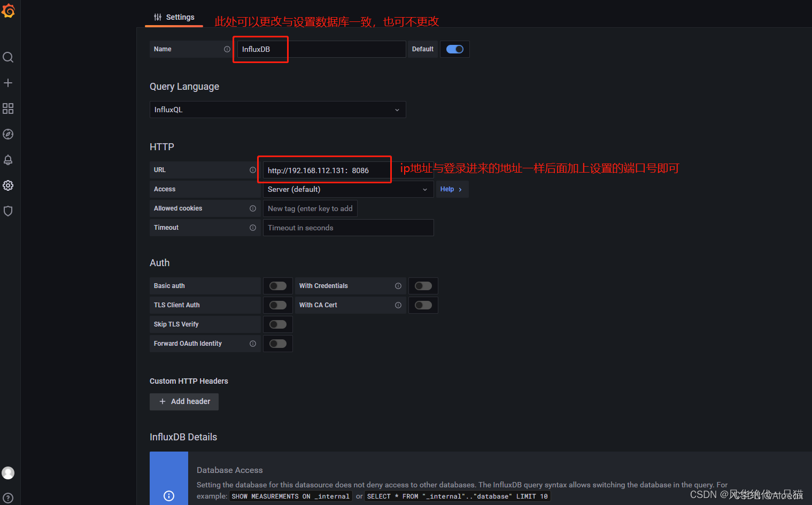The width and height of the screenshot is (812, 505).
Task: Open the Query Language InfluxQL dropdown
Action: click(x=278, y=110)
